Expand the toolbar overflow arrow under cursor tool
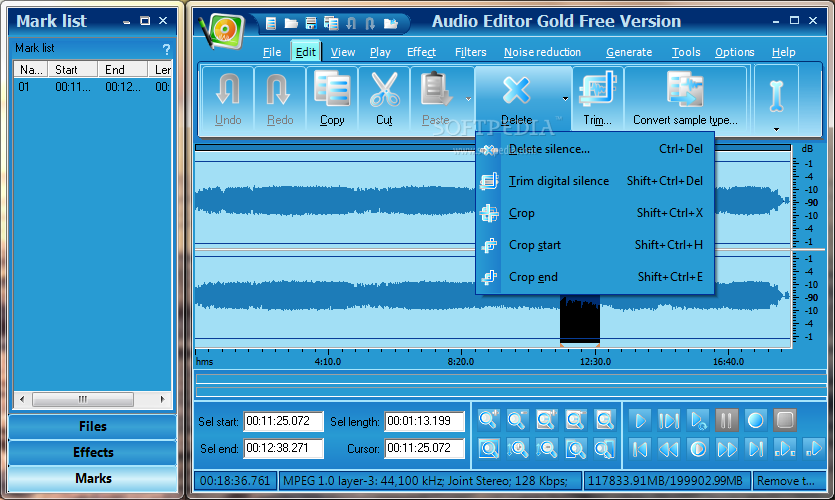Image resolution: width=835 pixels, height=500 pixels. coord(776,129)
